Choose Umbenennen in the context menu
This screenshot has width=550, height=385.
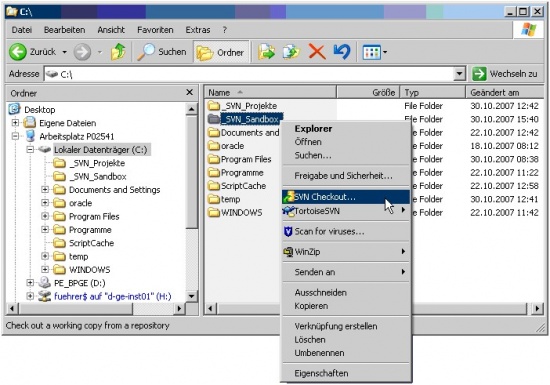346,353
